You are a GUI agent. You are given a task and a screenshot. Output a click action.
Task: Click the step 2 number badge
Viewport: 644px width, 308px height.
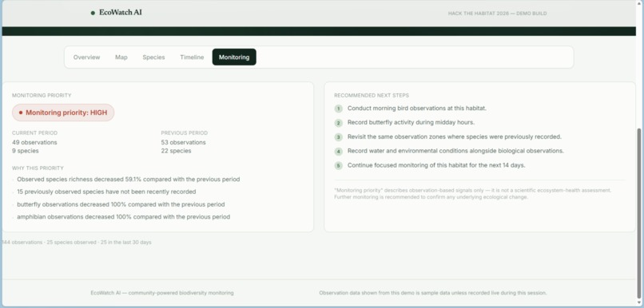tap(339, 123)
